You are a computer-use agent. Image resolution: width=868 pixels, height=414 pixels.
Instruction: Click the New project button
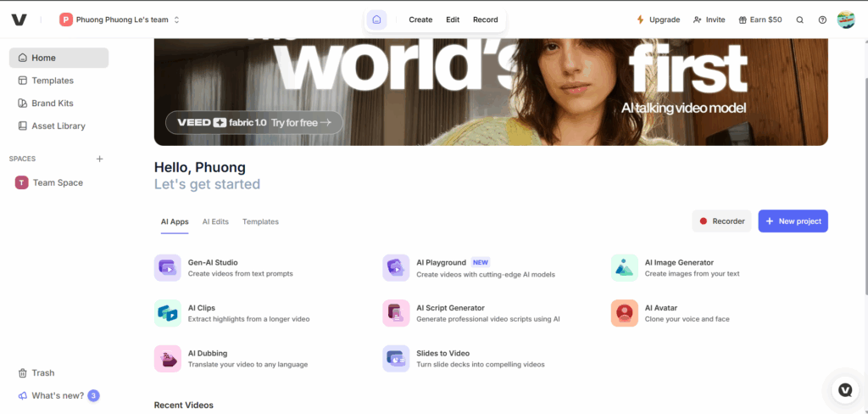[x=793, y=221]
